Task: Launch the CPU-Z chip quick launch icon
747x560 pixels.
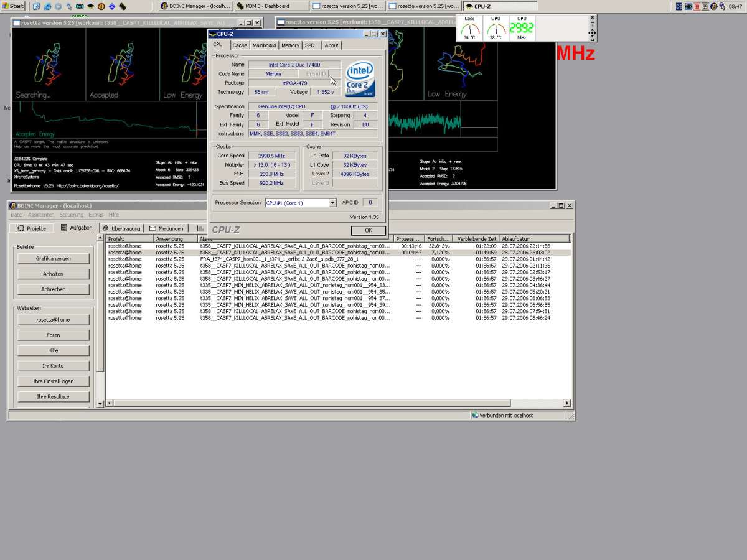Action: [x=90, y=6]
